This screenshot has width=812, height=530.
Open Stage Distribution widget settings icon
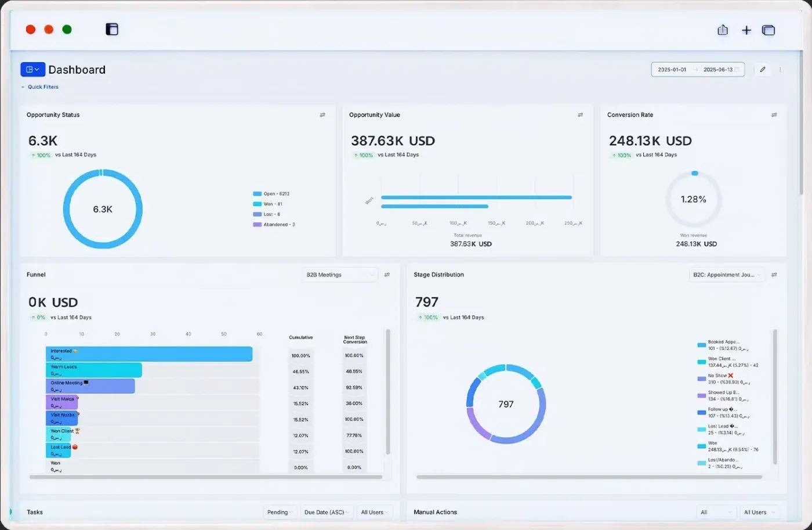point(774,275)
